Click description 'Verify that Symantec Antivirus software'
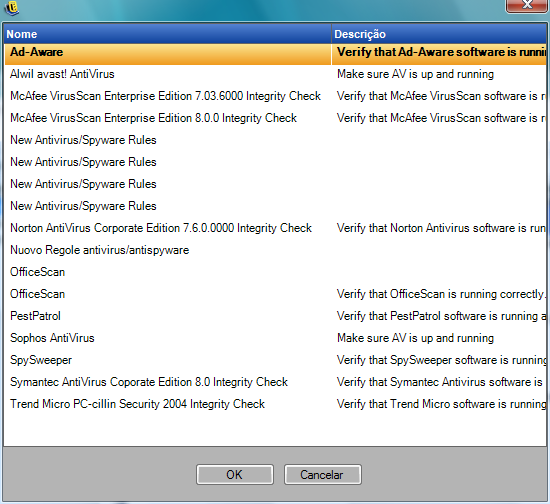 (440, 382)
